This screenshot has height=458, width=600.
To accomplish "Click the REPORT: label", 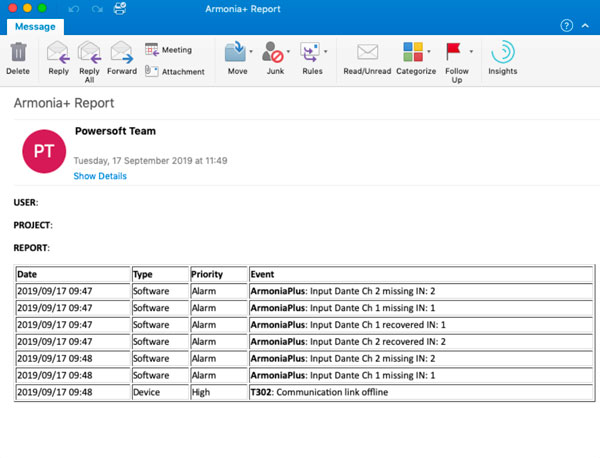I will click(x=31, y=248).
